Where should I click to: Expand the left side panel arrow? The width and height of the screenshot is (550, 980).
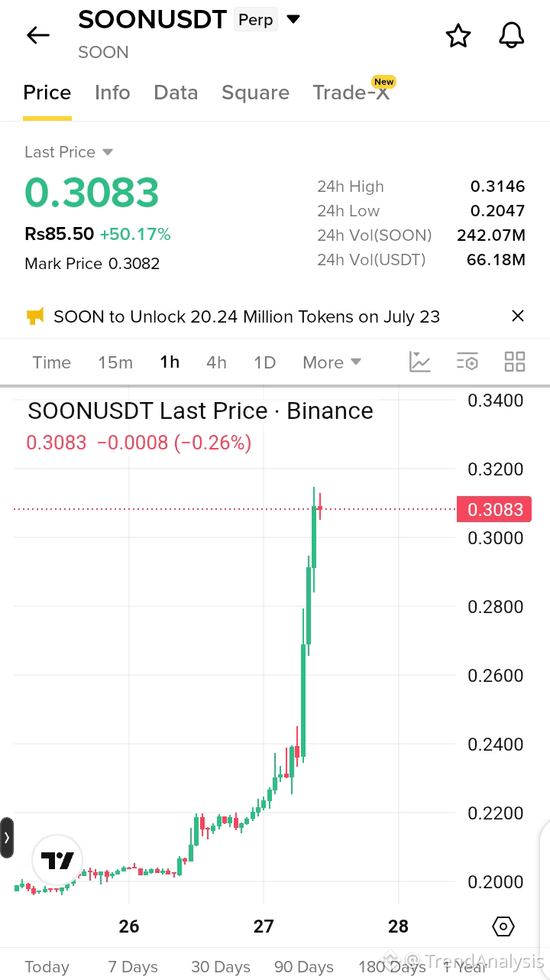7,838
